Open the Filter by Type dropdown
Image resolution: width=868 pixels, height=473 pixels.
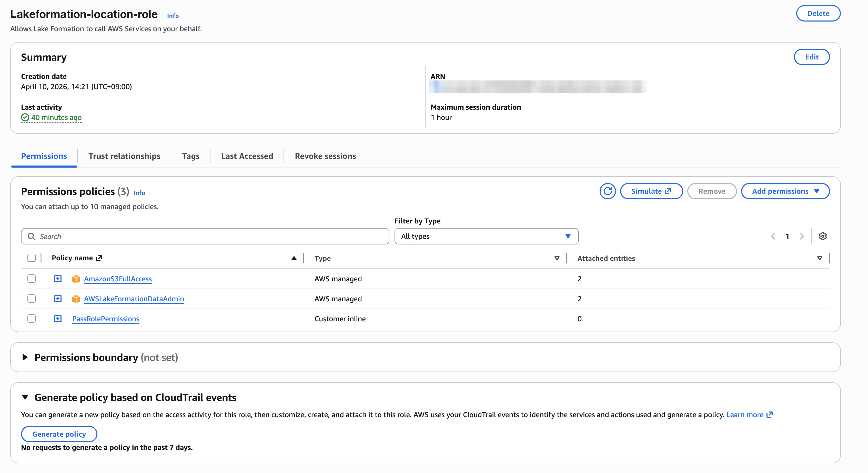(x=486, y=236)
